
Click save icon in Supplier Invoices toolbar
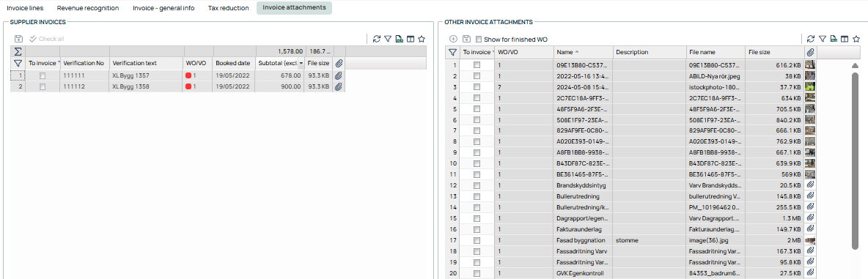19,39
